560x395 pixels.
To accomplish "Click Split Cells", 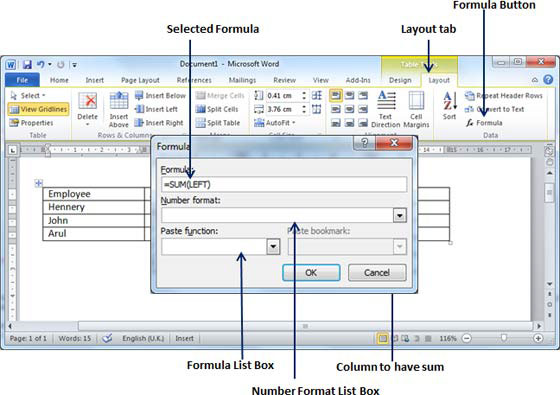I will click(x=217, y=109).
